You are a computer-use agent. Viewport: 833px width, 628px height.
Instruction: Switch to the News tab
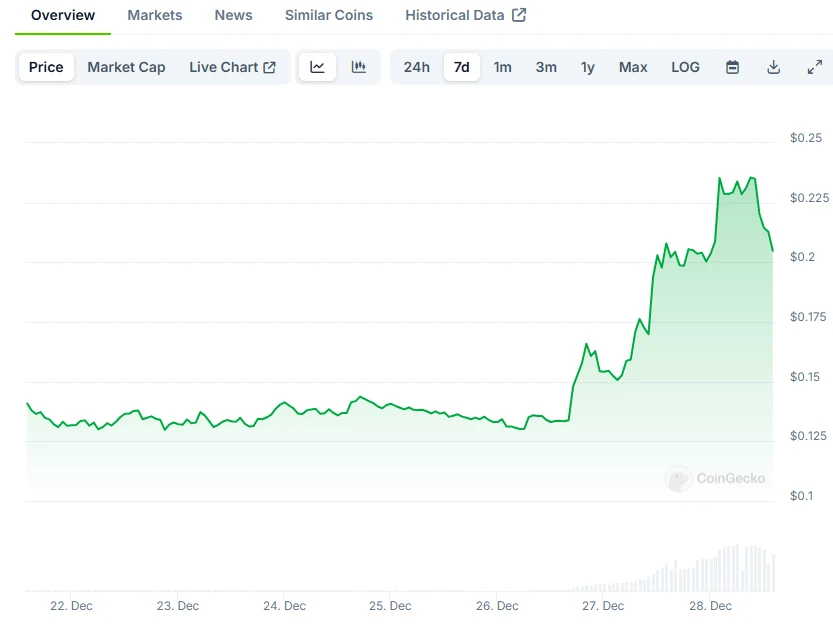click(233, 15)
